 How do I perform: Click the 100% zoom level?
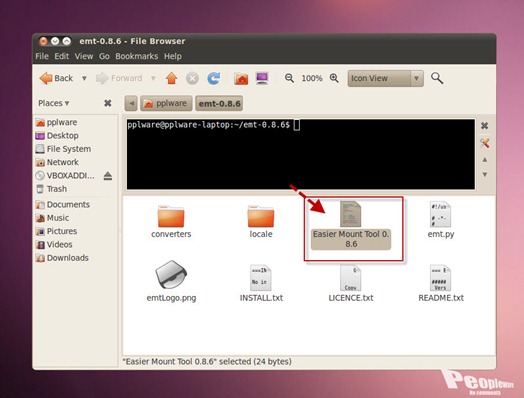pyautogui.click(x=312, y=79)
